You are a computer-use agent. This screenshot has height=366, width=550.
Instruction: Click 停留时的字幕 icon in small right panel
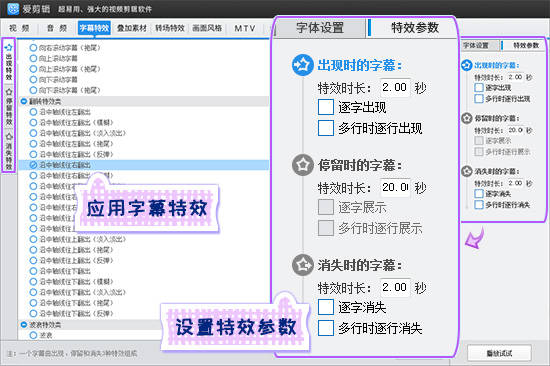467,118
